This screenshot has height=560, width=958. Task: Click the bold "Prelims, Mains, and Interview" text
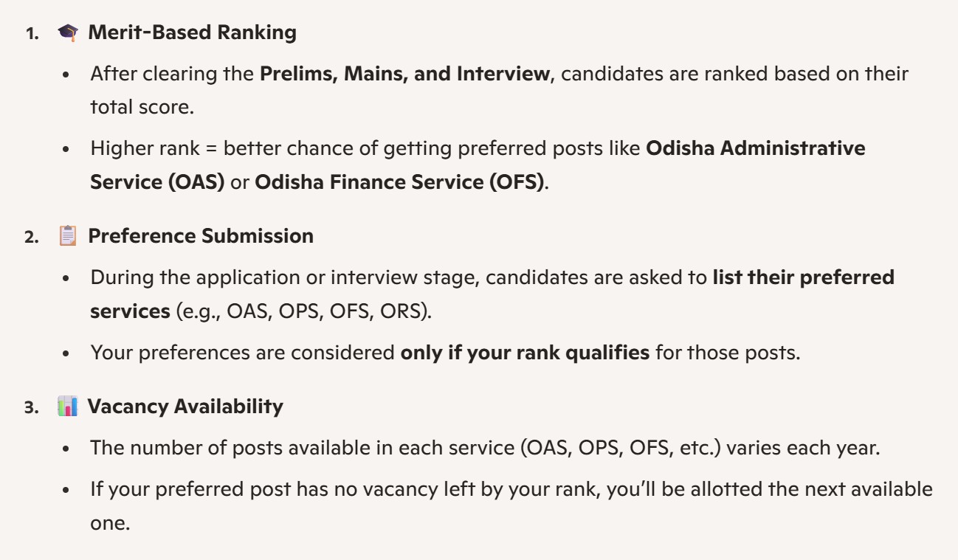click(x=404, y=74)
